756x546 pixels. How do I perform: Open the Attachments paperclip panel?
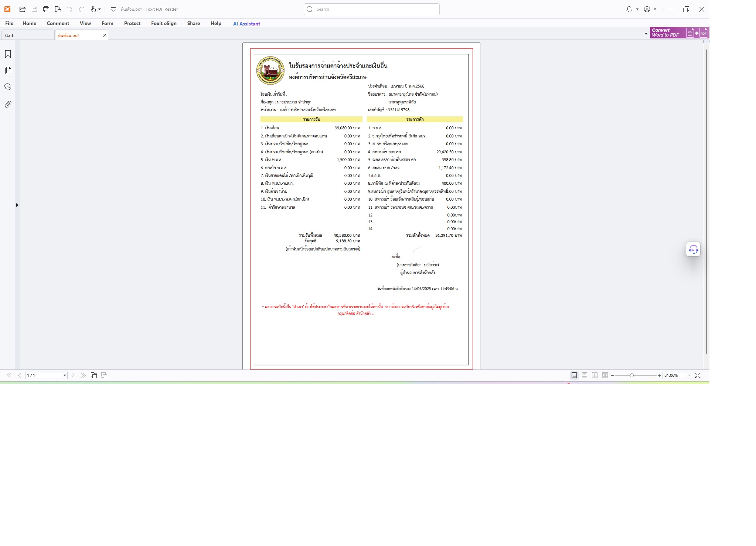[8, 105]
